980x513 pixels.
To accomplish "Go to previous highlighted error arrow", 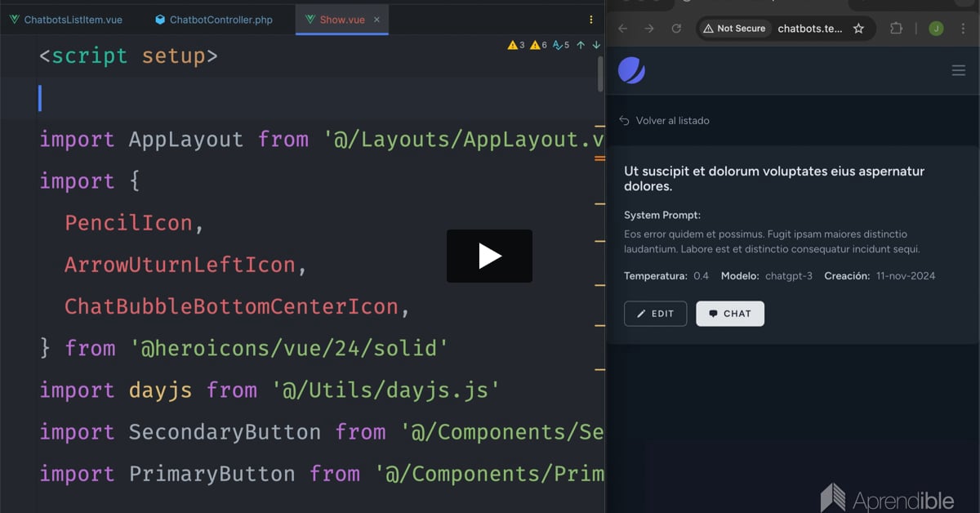I will 581,45.
